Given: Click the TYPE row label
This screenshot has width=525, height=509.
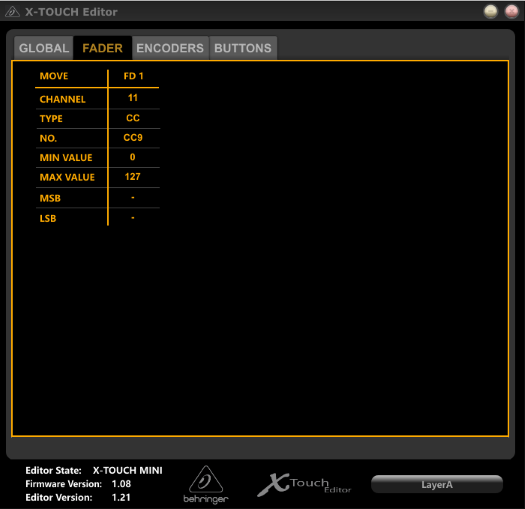Looking at the screenshot, I should point(51,119).
